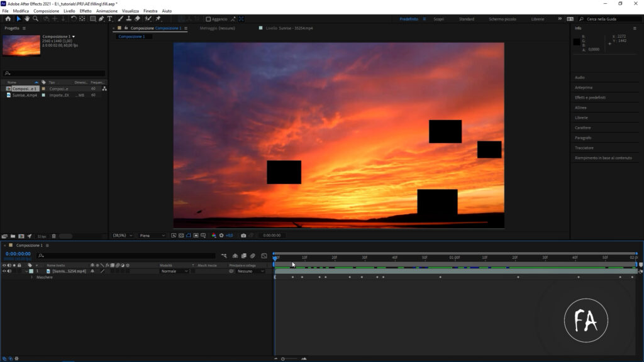Pick the Clone Stamp tool
This screenshot has width=644, height=362.
pyautogui.click(x=128, y=19)
